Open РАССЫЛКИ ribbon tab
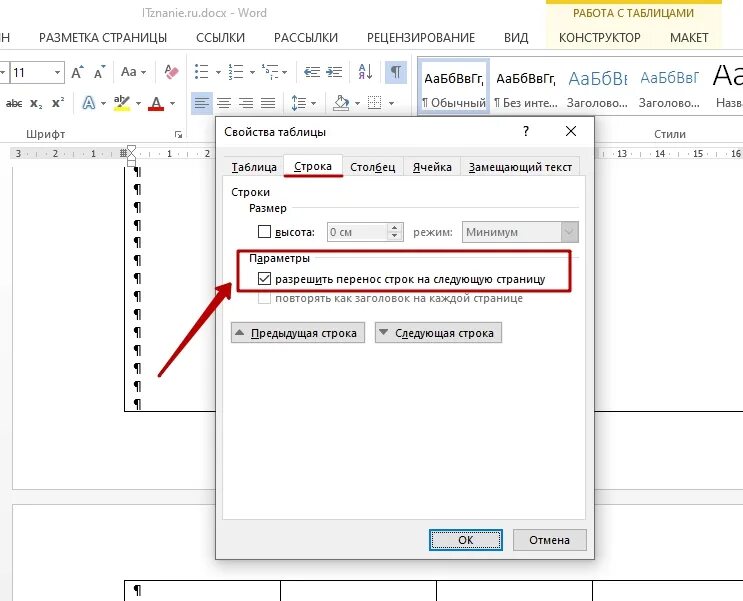The width and height of the screenshot is (743, 601). pyautogui.click(x=306, y=38)
